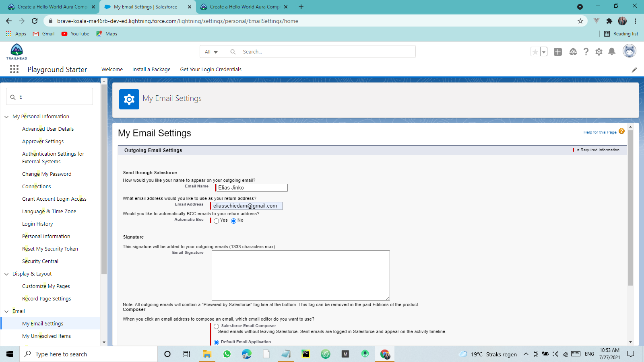Open Reset My Security Token
This screenshot has height=362, width=644.
pos(50,249)
